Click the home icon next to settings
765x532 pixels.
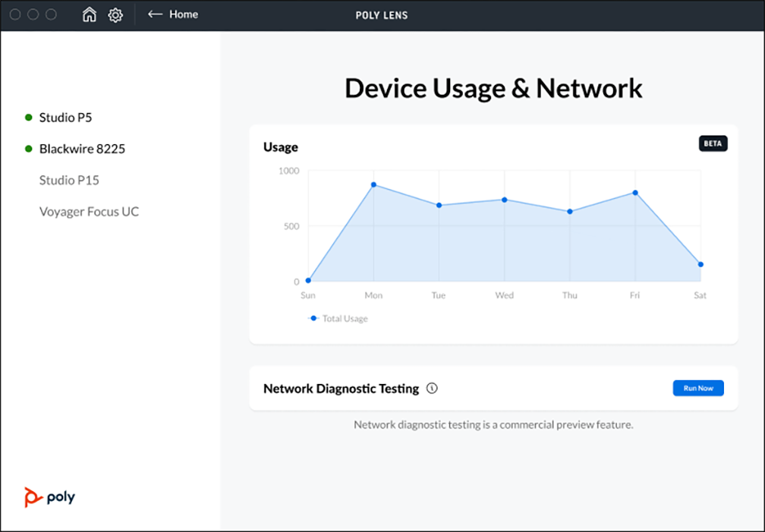(89, 14)
